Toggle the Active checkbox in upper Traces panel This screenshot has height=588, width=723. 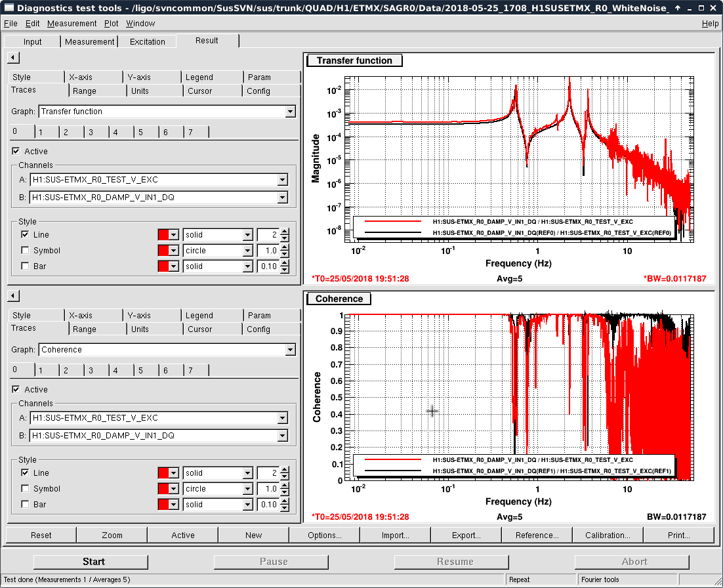coord(16,152)
